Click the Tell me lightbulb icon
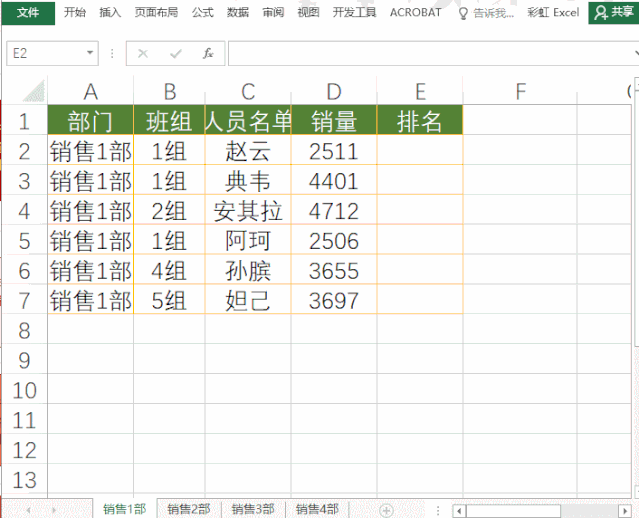This screenshot has height=518, width=639. (463, 13)
